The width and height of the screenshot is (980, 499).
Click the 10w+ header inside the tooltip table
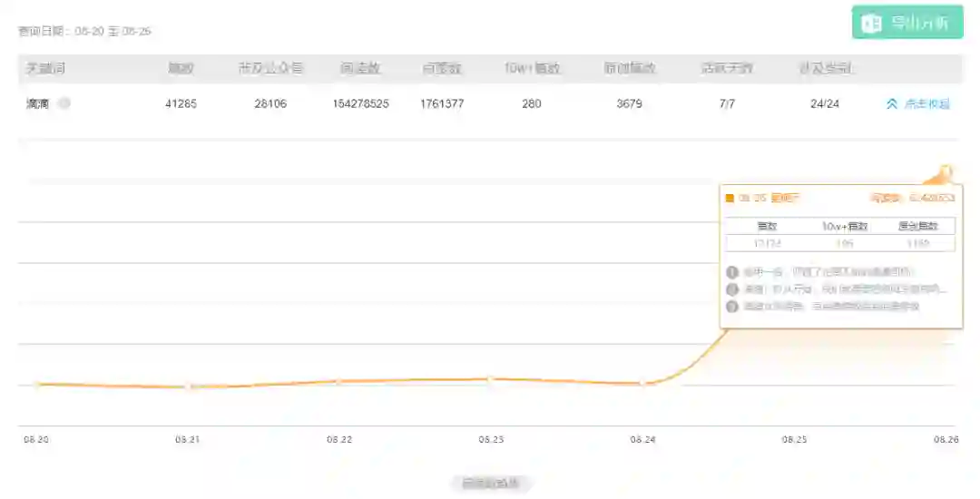[x=845, y=226]
